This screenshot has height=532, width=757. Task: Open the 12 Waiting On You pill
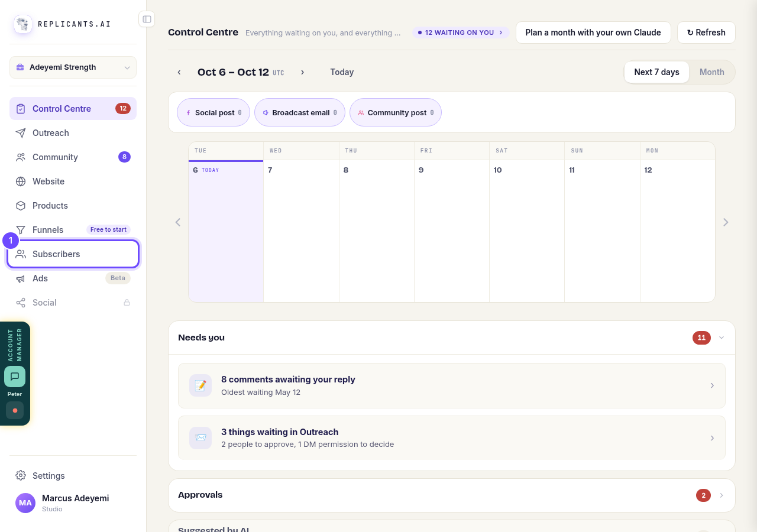(461, 33)
